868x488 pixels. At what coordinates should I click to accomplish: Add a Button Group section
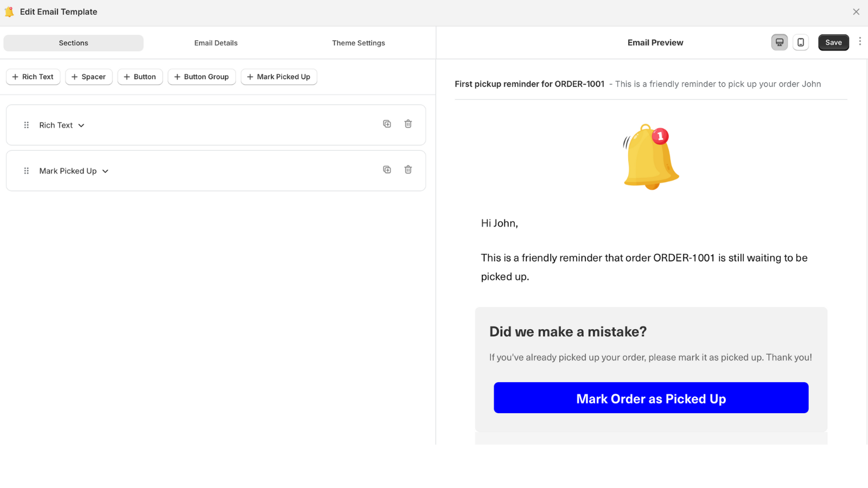201,76
